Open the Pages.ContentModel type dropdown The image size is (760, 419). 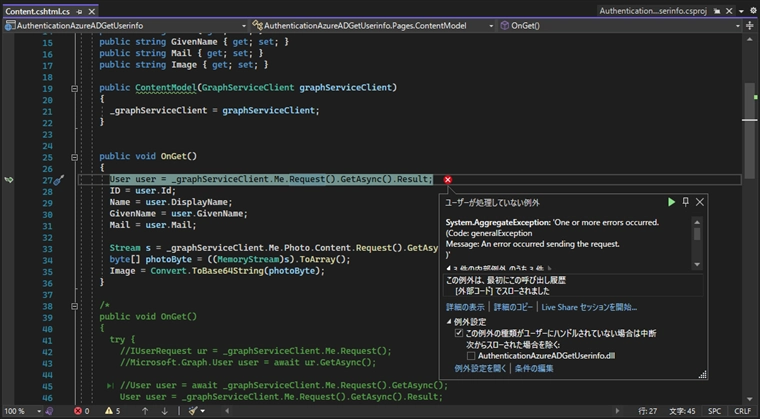click(x=373, y=26)
